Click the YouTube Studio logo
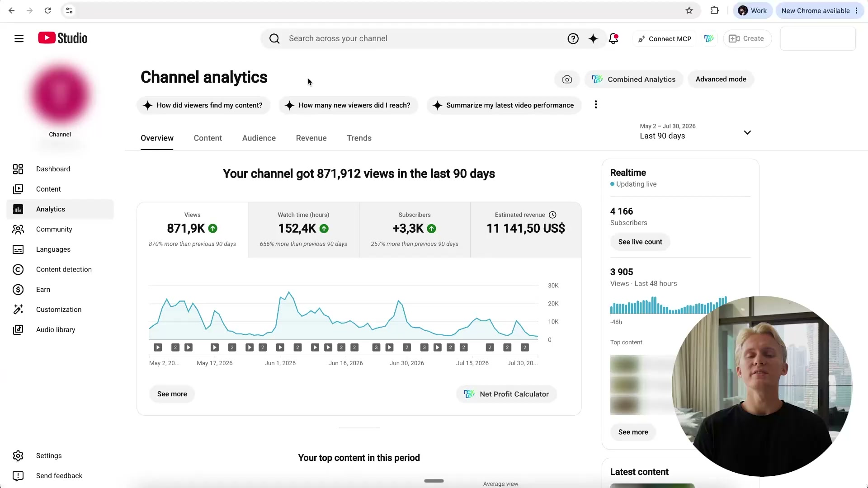868x488 pixels. [63, 38]
